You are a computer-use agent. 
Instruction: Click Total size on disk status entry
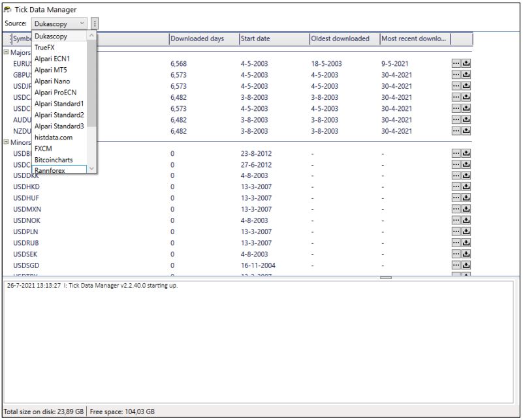coord(44,412)
